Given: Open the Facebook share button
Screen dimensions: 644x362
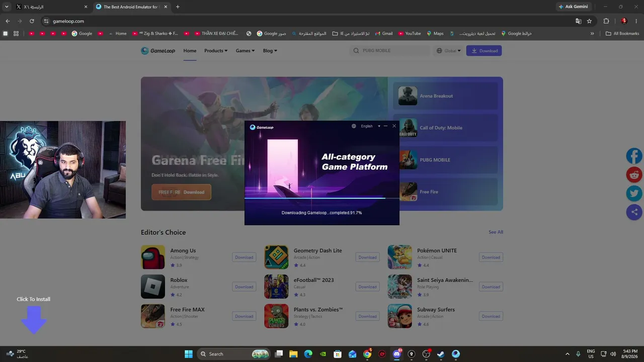Looking at the screenshot, I should (634, 156).
